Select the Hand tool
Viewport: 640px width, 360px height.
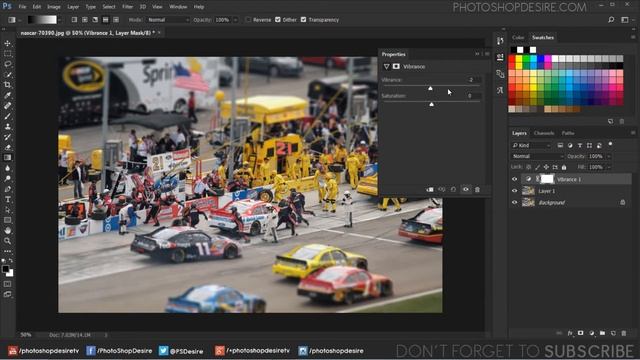pos(7,231)
